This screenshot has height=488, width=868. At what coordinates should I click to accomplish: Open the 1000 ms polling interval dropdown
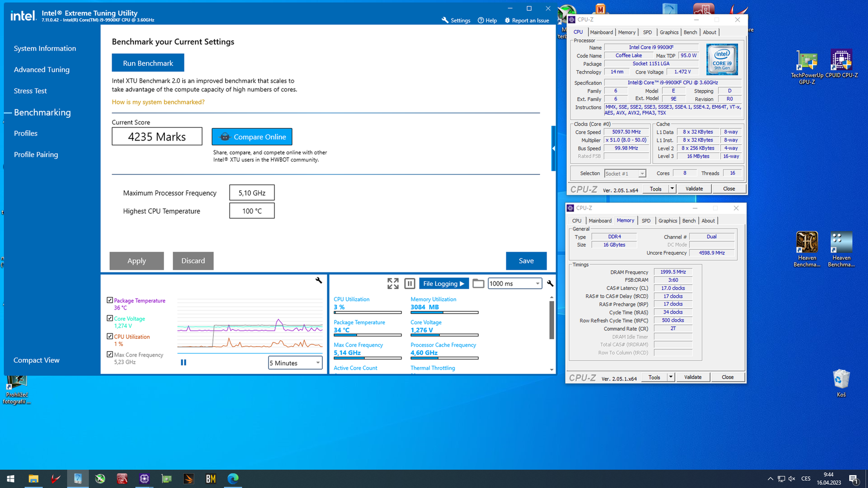(x=515, y=283)
